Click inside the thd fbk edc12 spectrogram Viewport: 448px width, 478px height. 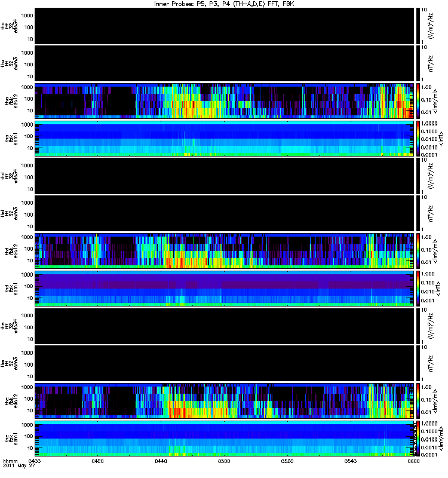point(225,251)
